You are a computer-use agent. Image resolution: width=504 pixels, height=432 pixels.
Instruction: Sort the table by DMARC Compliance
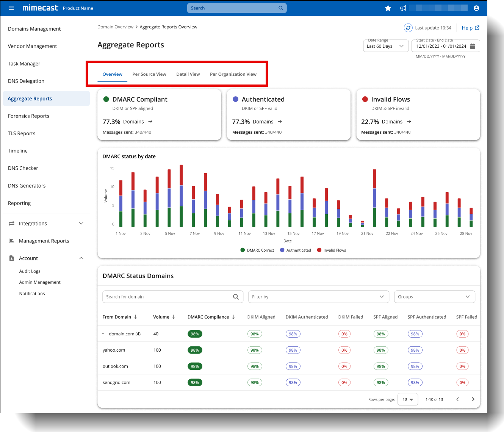click(233, 317)
